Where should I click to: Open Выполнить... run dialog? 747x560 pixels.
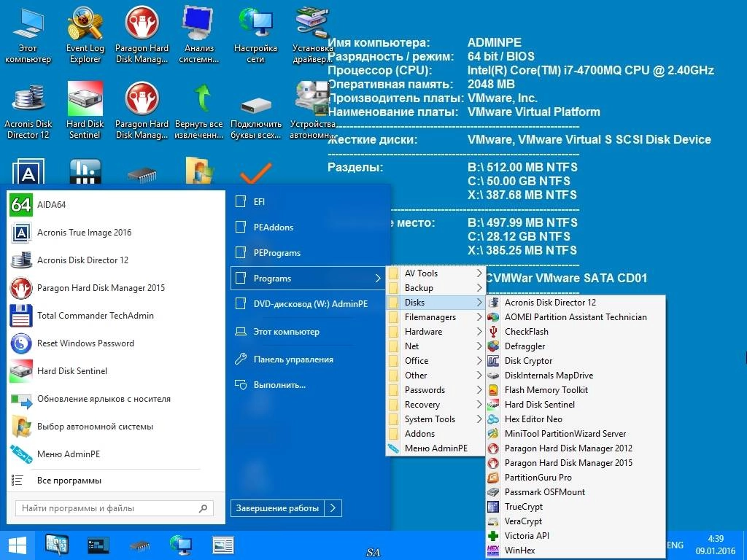(x=308, y=385)
